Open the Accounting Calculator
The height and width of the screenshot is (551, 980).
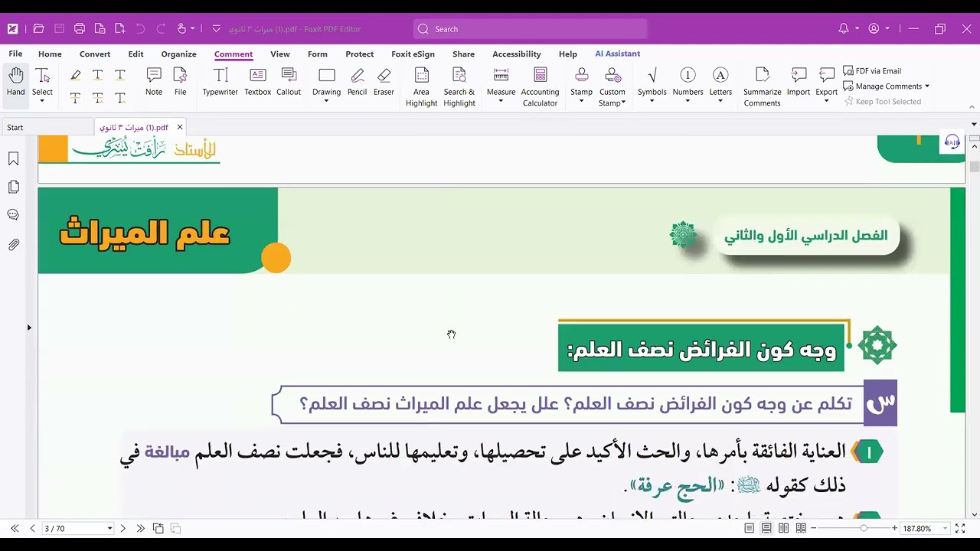point(541,86)
